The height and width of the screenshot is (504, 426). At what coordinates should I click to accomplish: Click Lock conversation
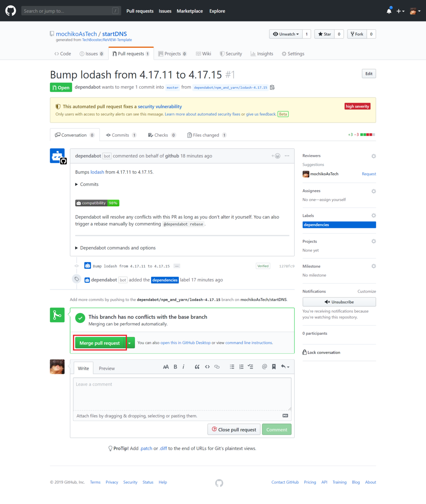321,352
